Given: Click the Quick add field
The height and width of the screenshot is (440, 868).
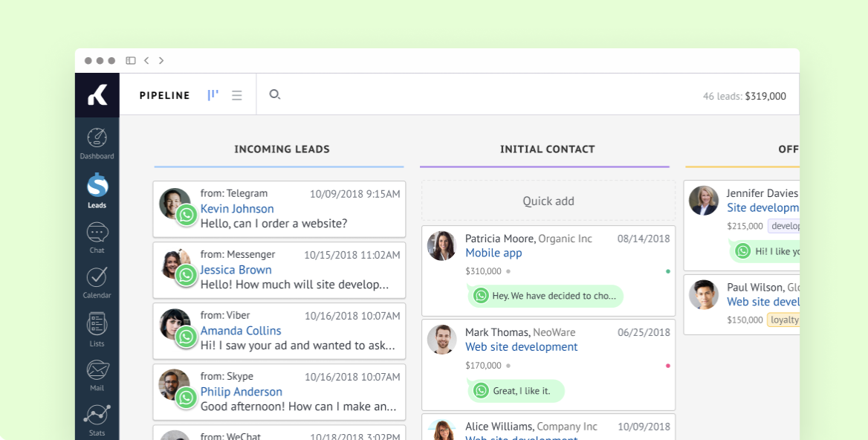Looking at the screenshot, I should (548, 201).
